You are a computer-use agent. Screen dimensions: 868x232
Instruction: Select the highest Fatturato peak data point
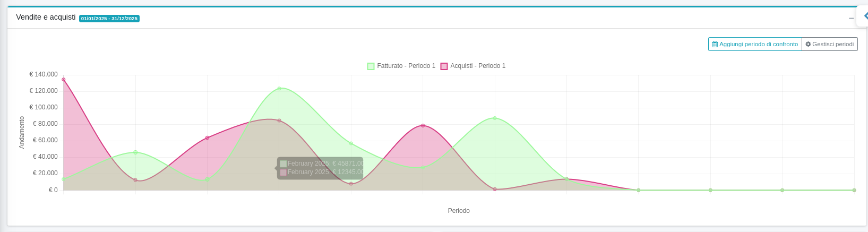pos(279,88)
